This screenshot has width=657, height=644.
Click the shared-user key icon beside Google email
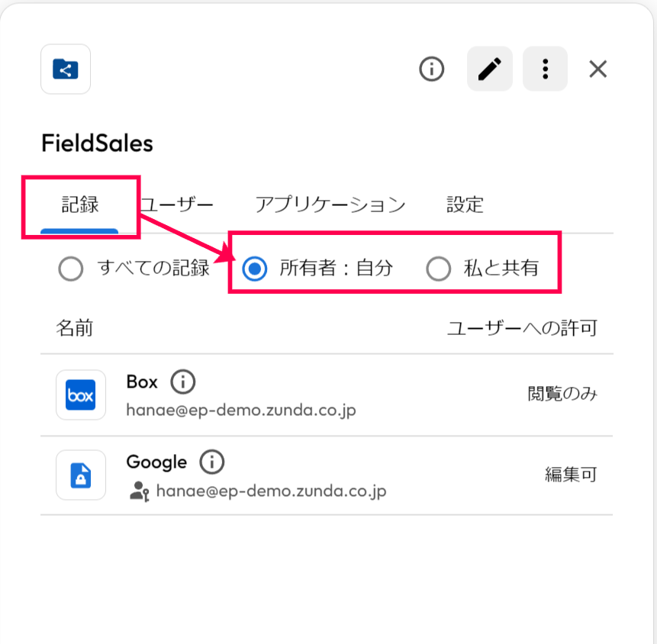click(x=139, y=491)
